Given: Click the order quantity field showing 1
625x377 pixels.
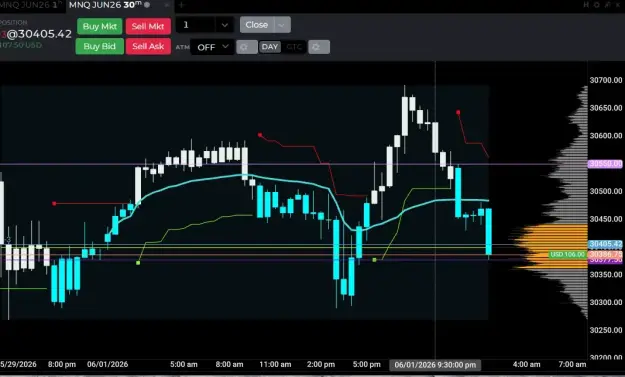Looking at the screenshot, I should (x=196, y=25).
